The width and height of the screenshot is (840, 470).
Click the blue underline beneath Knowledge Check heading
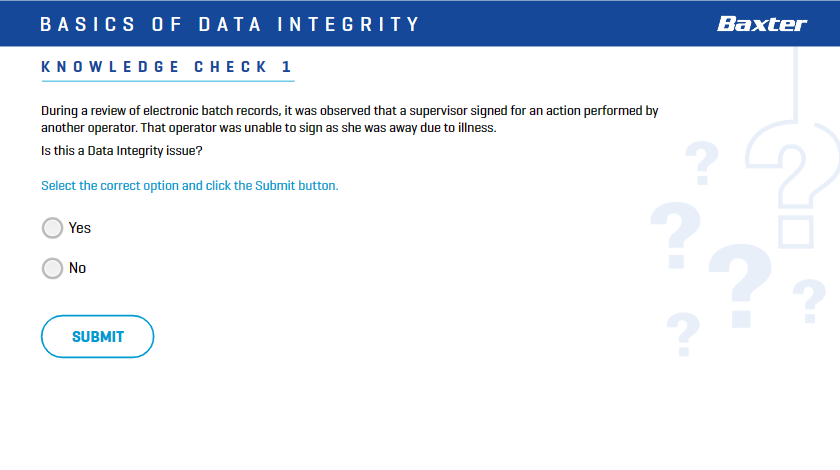pos(168,81)
